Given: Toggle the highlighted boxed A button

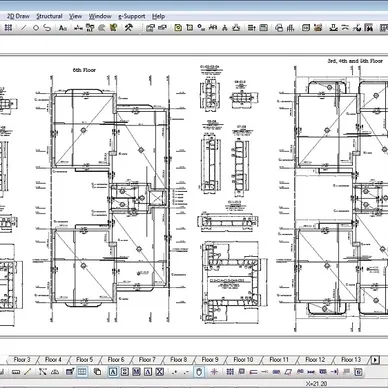Looking at the screenshot, I should click(x=113, y=371).
